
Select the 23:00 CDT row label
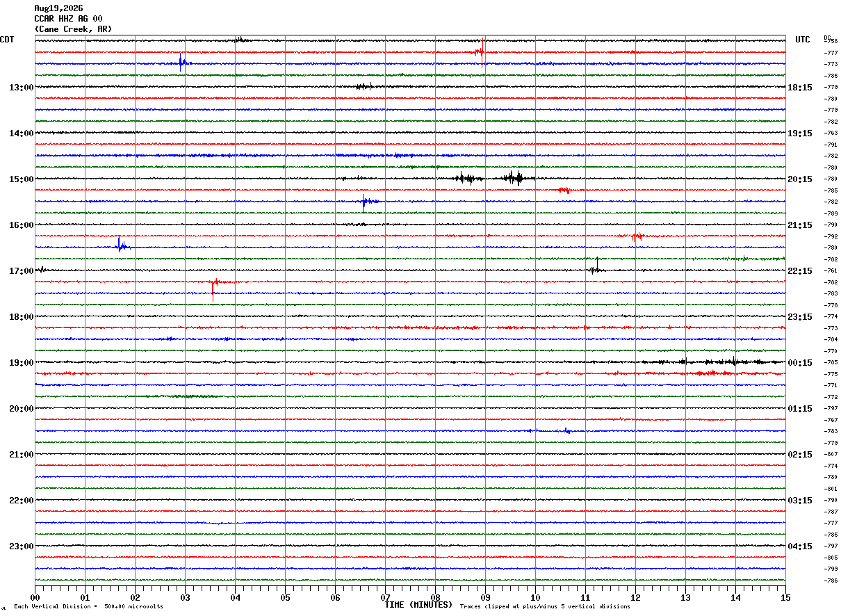[21, 546]
